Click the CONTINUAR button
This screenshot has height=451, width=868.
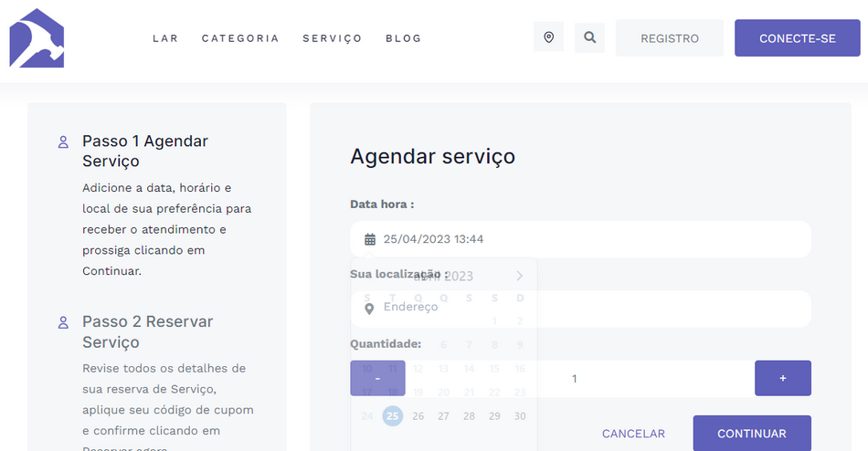[752, 434]
